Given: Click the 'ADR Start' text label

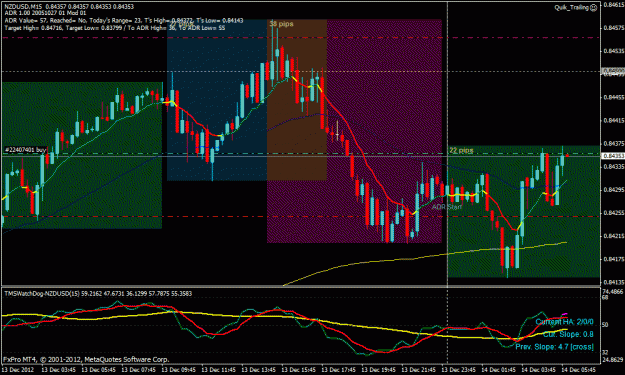Looking at the screenshot, I should pos(447,207).
